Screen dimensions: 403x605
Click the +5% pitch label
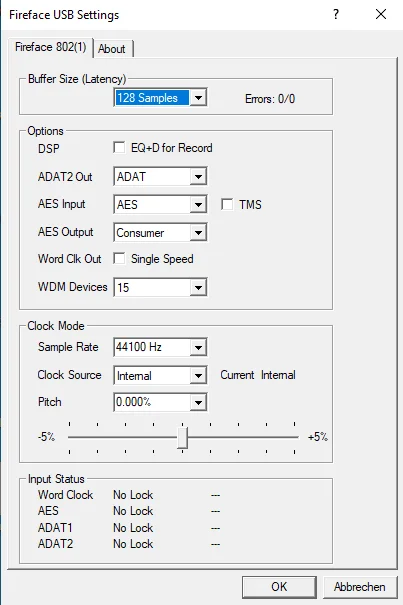pos(318,437)
